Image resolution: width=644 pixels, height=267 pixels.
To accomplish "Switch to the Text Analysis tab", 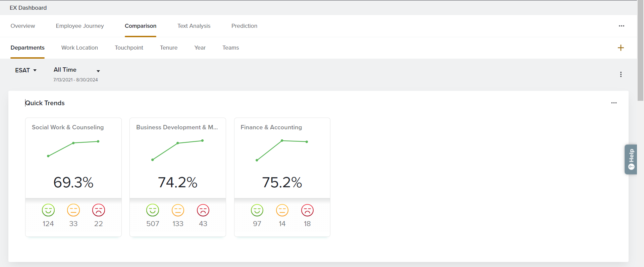I will [x=194, y=26].
